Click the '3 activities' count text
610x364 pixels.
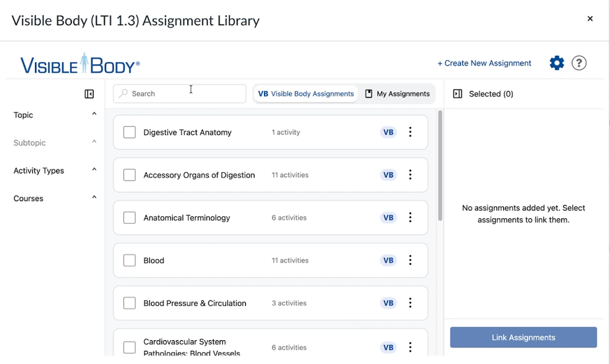(x=289, y=303)
